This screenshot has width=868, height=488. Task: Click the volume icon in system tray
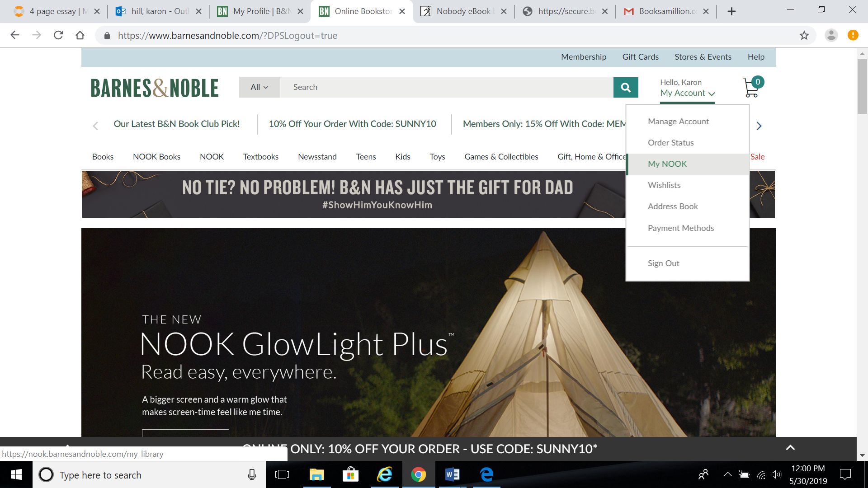pos(776,474)
